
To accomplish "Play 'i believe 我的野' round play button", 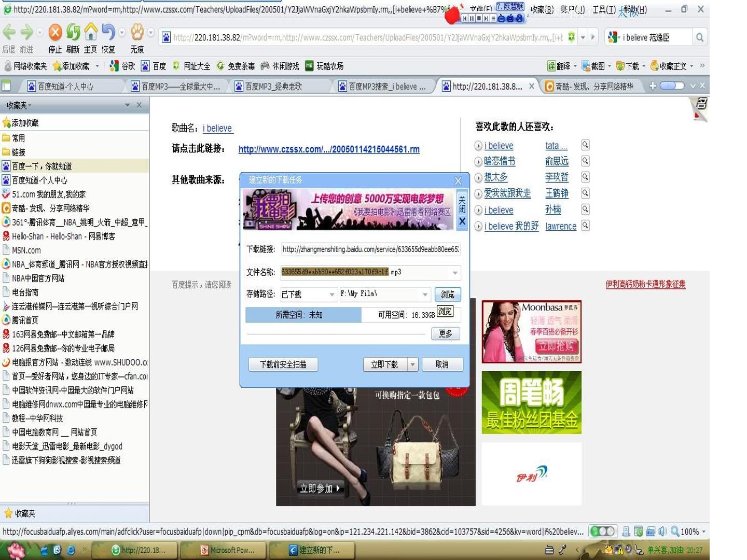I will [478, 226].
